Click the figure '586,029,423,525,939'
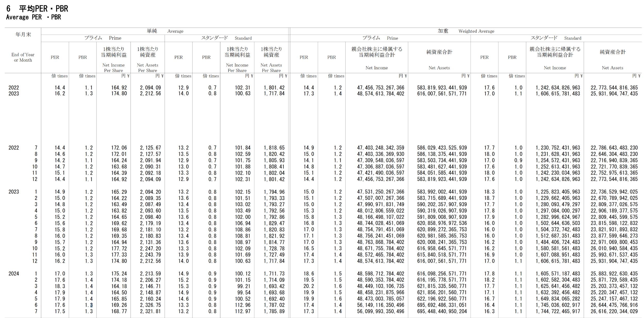 click(442, 148)
